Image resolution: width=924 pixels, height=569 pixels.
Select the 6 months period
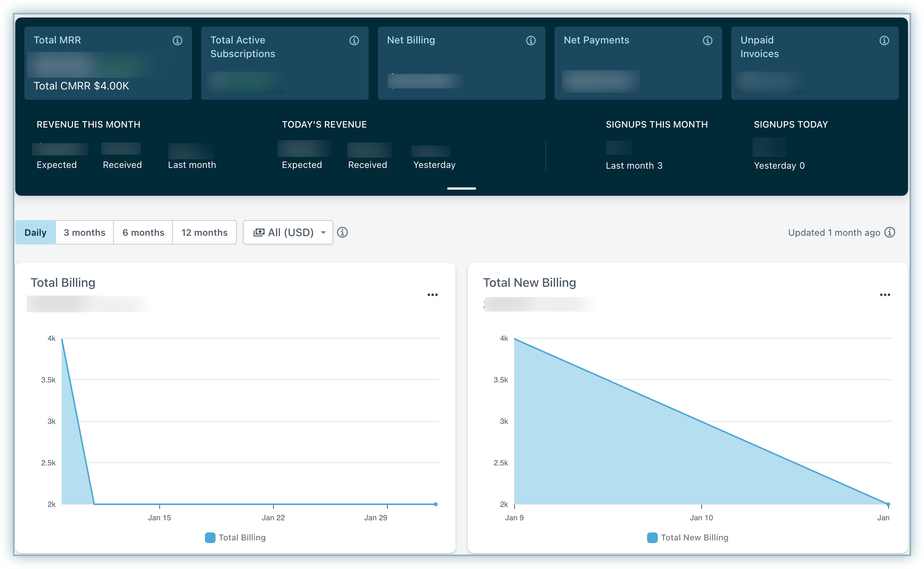[x=143, y=232]
